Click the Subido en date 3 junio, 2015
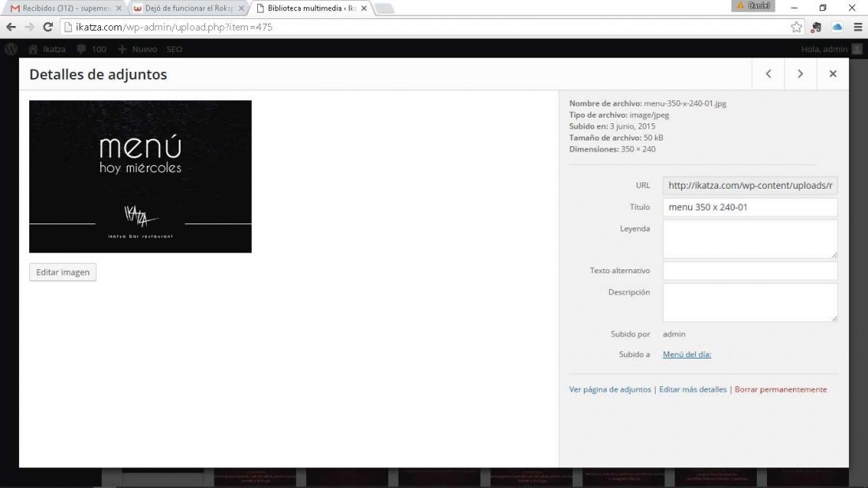Screen dimensions: 868x488 [632, 126]
